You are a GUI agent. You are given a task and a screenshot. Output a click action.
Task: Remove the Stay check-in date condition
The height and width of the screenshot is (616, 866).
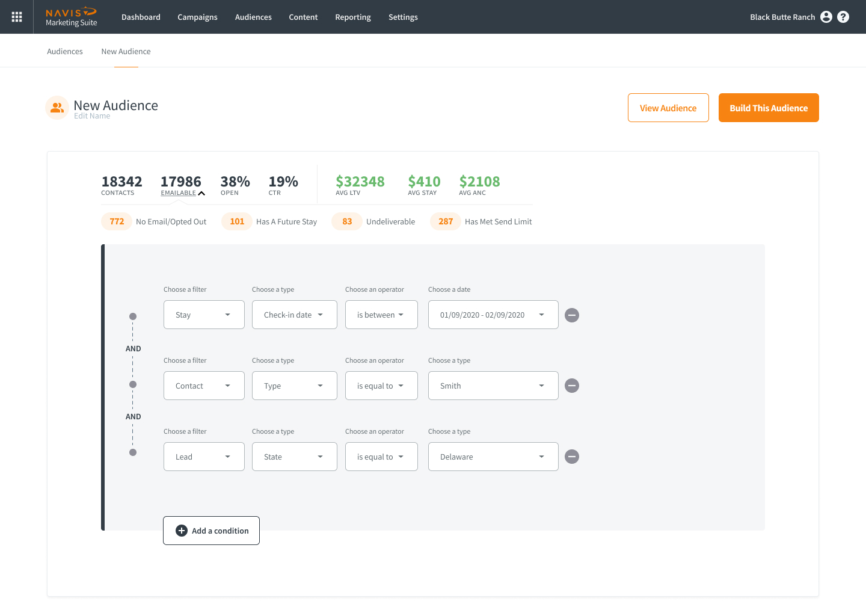(x=572, y=315)
